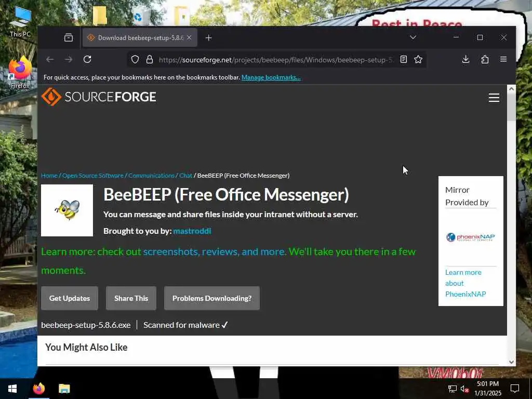Click Scanned for malware text
Image resolution: width=532 pixels, height=399 pixels.
coord(185,325)
